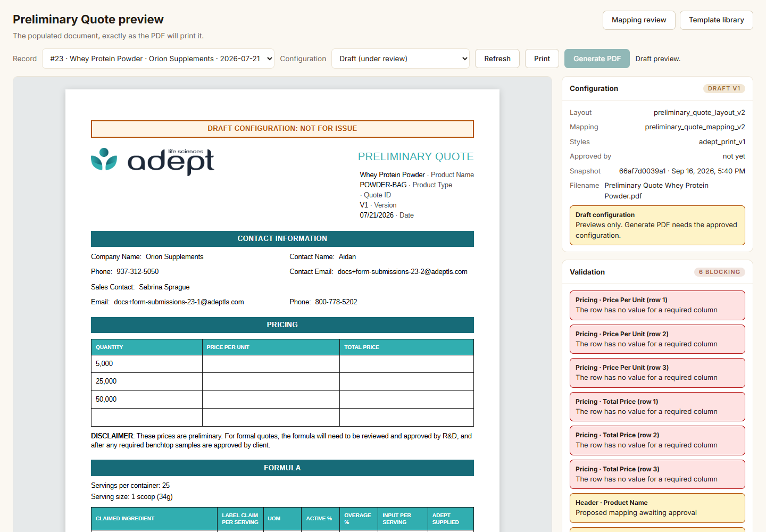This screenshot has height=532, width=766.
Task: Click the snapshot ID 66af7d0039a1
Action: click(642, 171)
